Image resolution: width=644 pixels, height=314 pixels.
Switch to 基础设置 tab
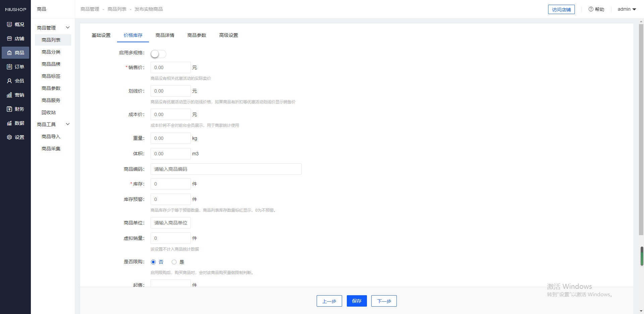point(101,35)
